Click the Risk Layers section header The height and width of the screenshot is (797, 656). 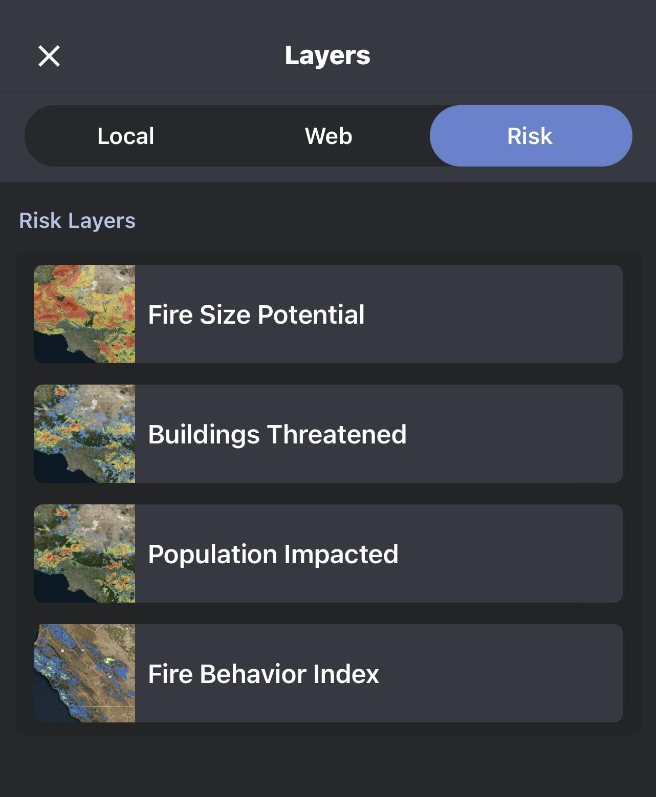77,221
